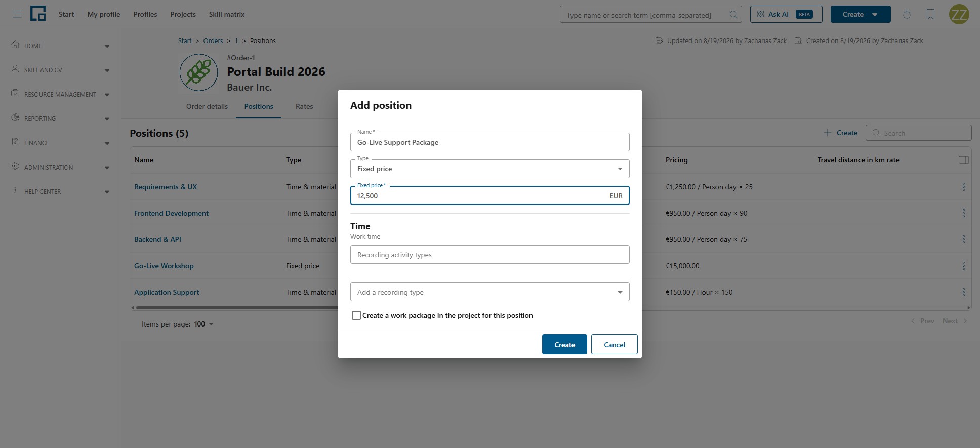Image resolution: width=980 pixels, height=448 pixels.
Task: Switch to the Order details tab
Action: point(207,106)
